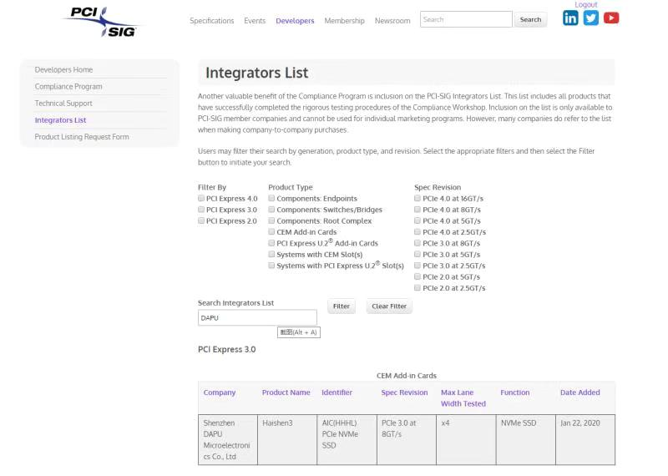Select the Shenzhen DAPU company cell
Screen dimensions: 668x476
point(228,439)
